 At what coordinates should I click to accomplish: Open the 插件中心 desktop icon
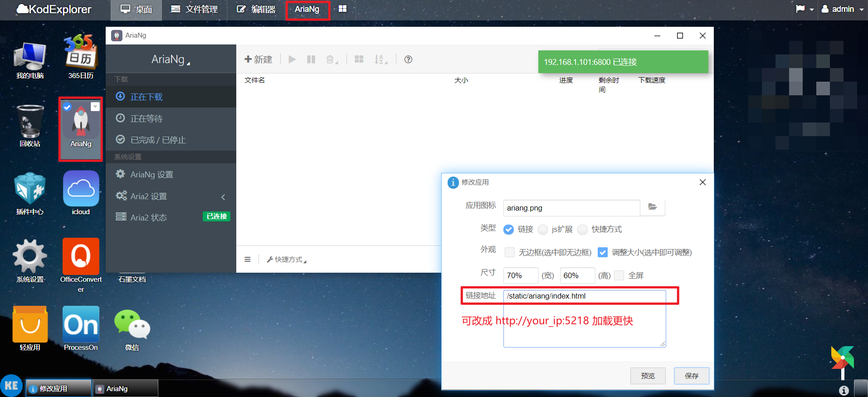click(30, 194)
